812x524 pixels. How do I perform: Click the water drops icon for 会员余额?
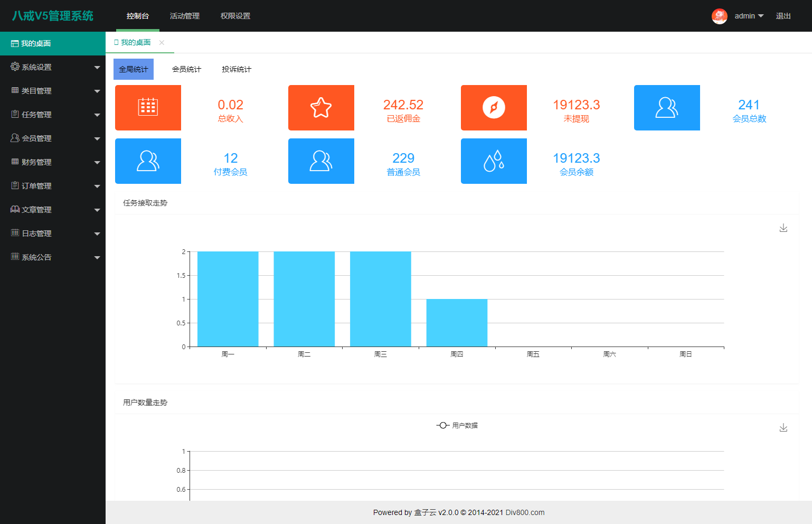(494, 161)
